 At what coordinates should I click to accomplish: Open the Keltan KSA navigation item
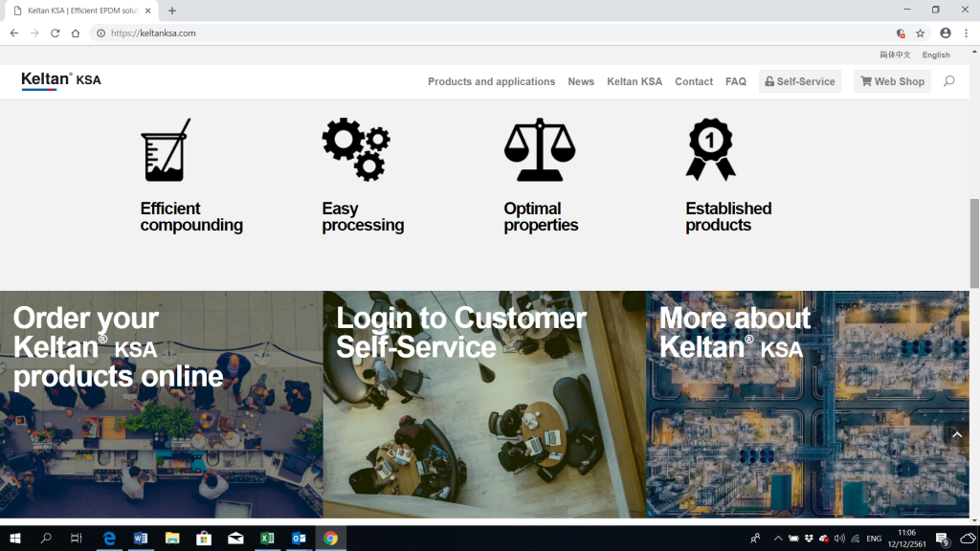point(635,81)
